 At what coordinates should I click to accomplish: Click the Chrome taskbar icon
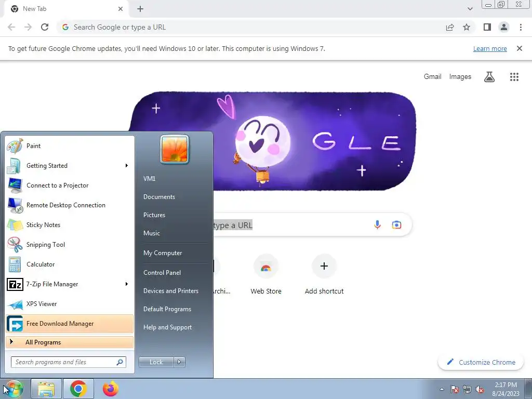78,389
